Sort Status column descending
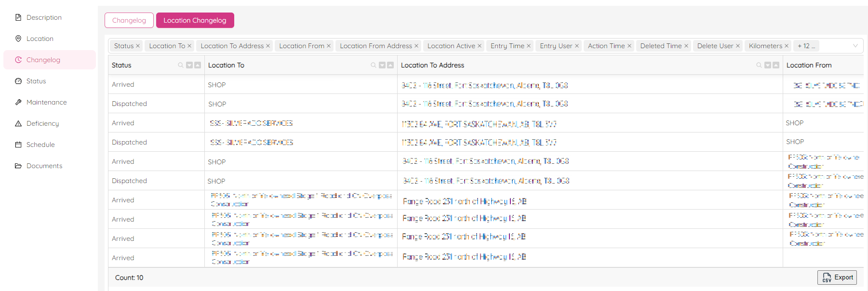Image resolution: width=868 pixels, height=291 pixels. tap(189, 65)
